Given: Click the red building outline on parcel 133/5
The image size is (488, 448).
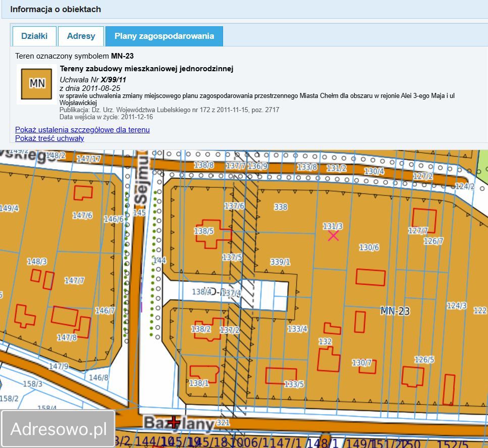Looking at the screenshot, I should (281, 376).
